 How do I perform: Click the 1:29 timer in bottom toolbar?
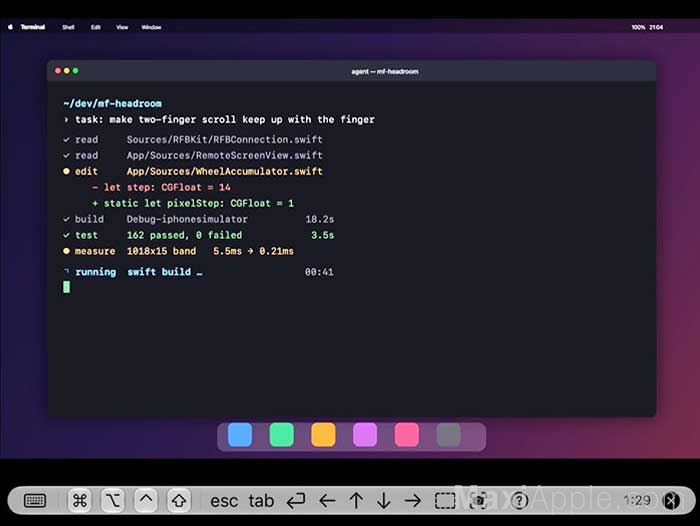[637, 500]
